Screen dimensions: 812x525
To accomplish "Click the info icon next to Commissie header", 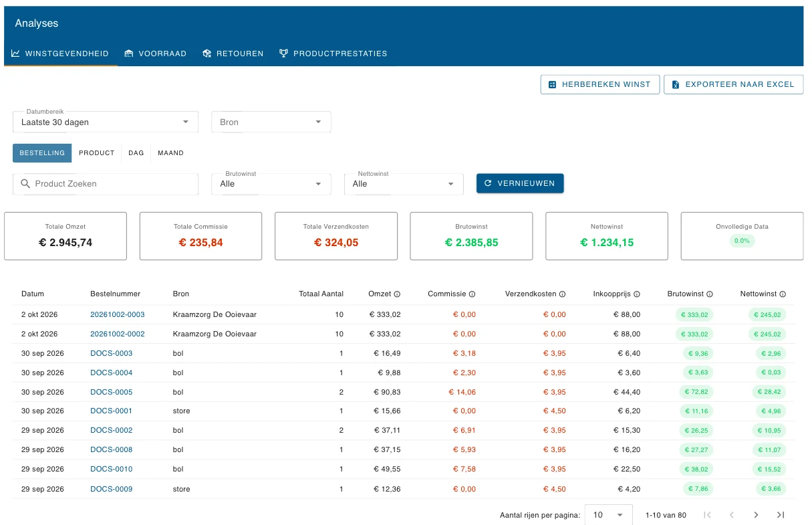I will (x=472, y=294).
